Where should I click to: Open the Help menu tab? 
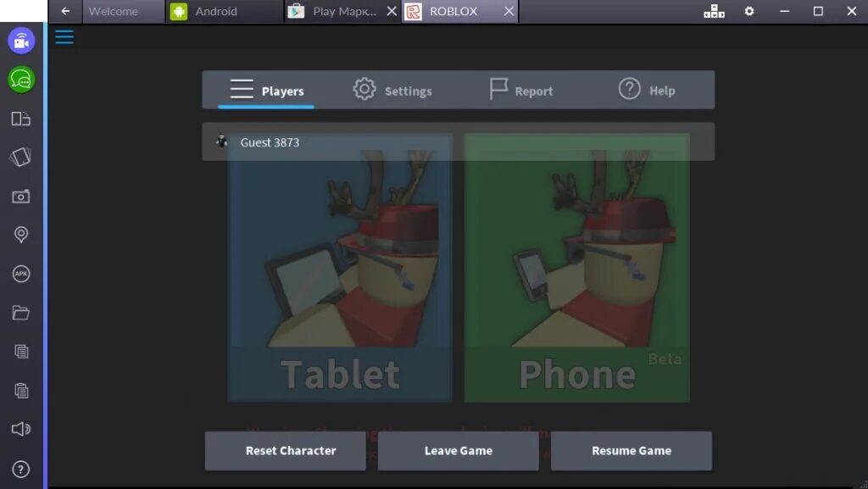pos(647,90)
